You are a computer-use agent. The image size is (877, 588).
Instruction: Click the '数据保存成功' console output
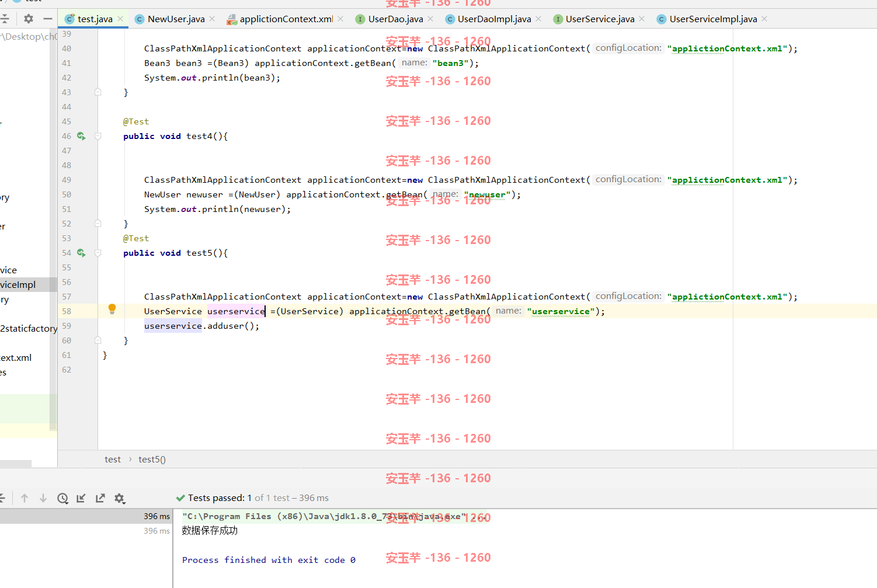(210, 531)
